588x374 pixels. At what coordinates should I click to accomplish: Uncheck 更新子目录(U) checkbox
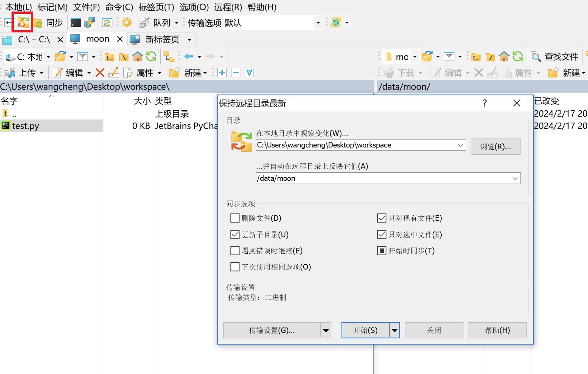click(x=235, y=234)
